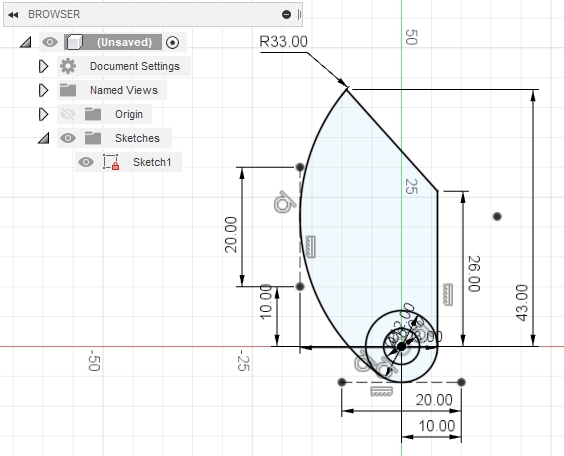Hide the Sketches folder via eye icon
This screenshot has width=564, height=456.
68,138
